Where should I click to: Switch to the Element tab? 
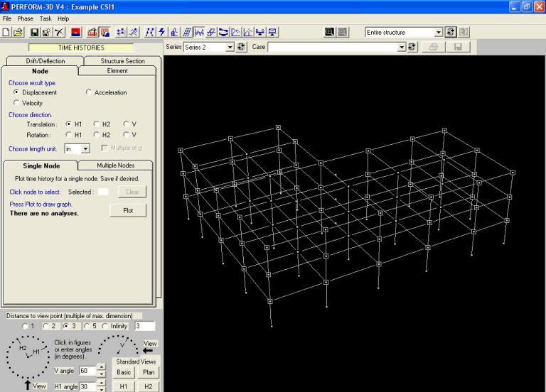tap(117, 70)
